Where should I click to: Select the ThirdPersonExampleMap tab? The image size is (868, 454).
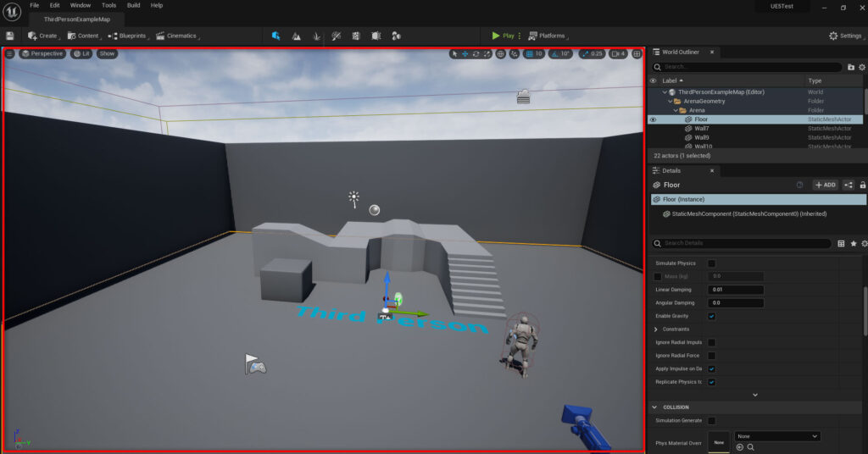[77, 19]
